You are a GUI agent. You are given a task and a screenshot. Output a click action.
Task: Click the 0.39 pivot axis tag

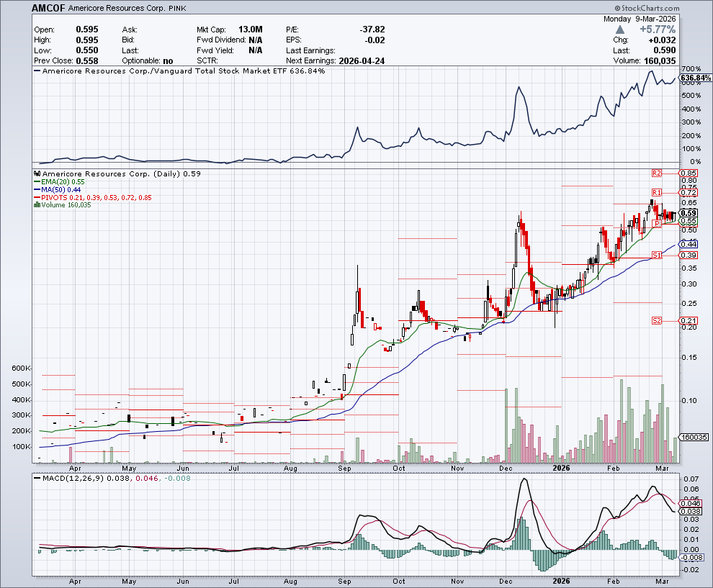[689, 255]
